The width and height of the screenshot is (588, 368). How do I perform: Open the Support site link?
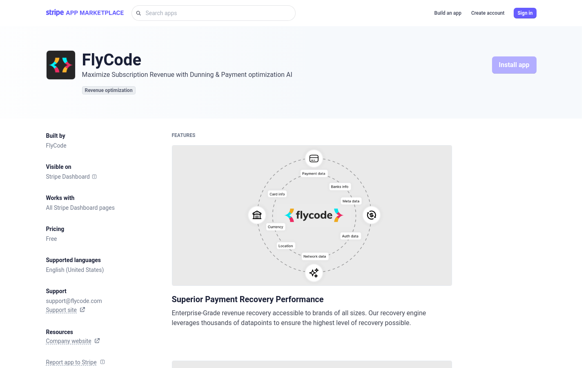(61, 310)
